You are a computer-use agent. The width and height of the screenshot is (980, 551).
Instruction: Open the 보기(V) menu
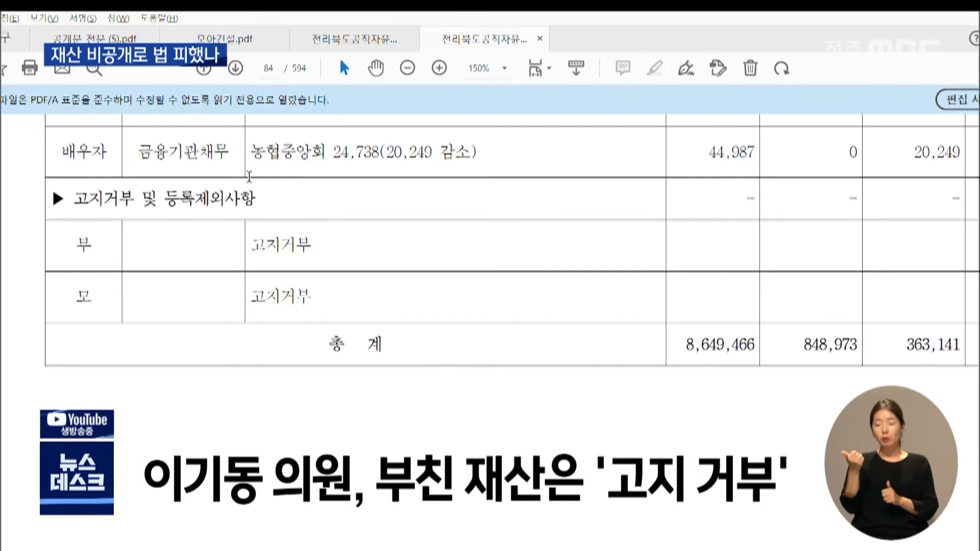click(44, 18)
